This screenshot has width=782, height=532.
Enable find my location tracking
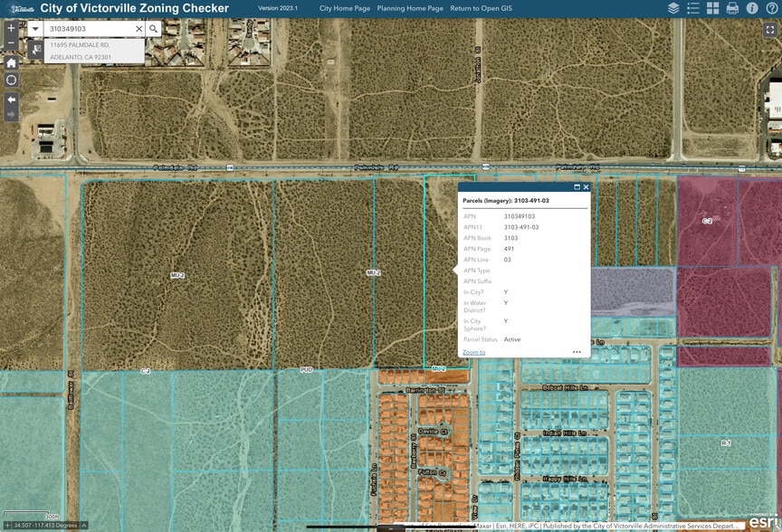pyautogui.click(x=11, y=80)
